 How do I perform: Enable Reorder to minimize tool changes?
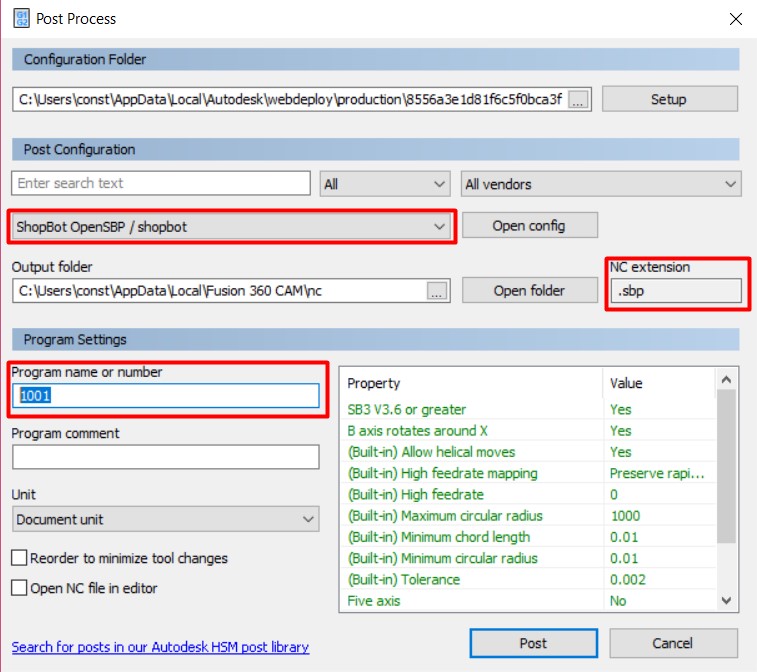(19, 558)
